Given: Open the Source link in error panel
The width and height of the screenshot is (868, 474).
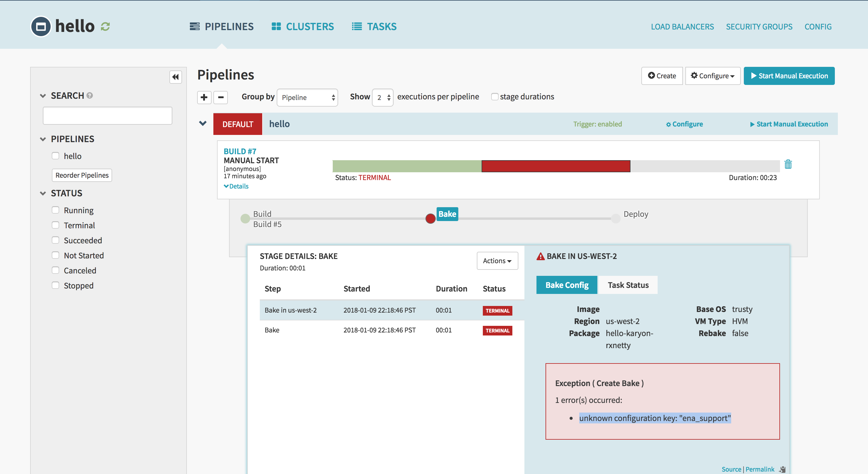Looking at the screenshot, I should coord(731,469).
